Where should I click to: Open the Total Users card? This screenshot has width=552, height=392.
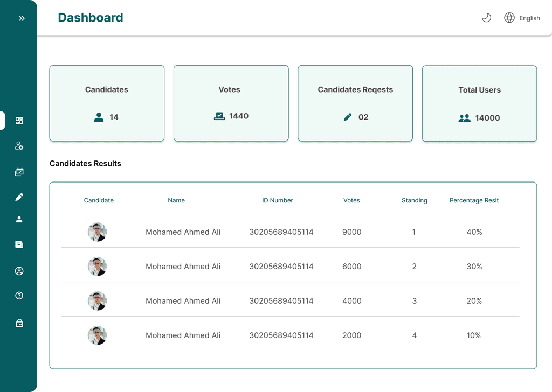coord(479,103)
